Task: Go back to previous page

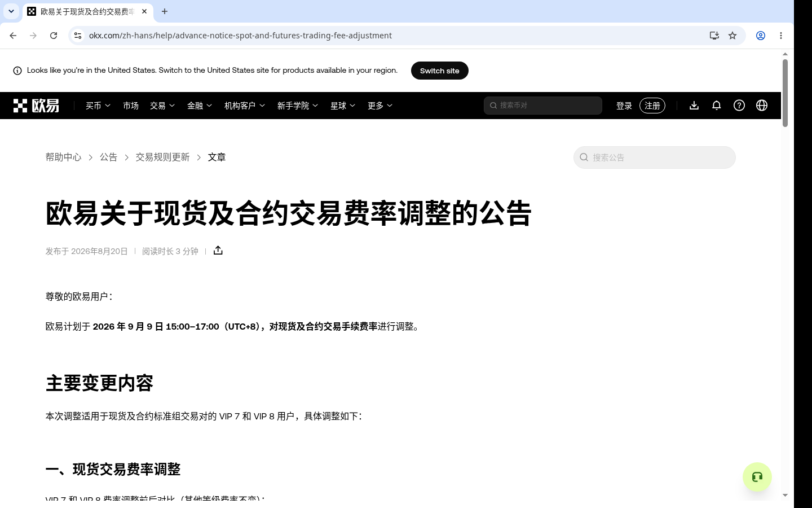Action: point(13,36)
